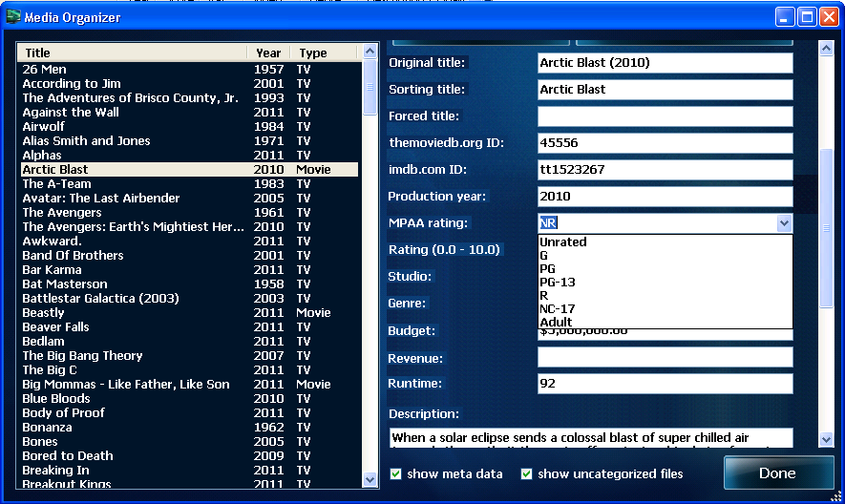Select Bored to Death row
Viewport: 845px width, 504px height.
(190, 455)
